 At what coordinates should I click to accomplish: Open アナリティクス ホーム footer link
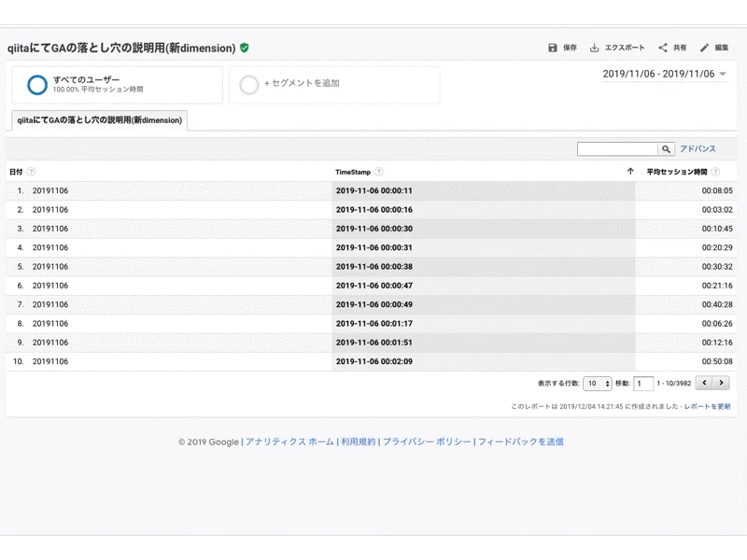coord(289,441)
